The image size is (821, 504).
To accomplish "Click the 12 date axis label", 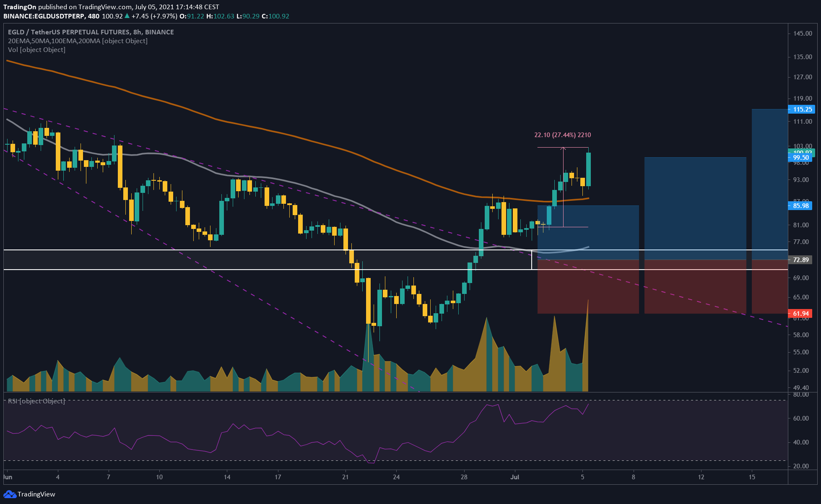I will pos(701,477).
